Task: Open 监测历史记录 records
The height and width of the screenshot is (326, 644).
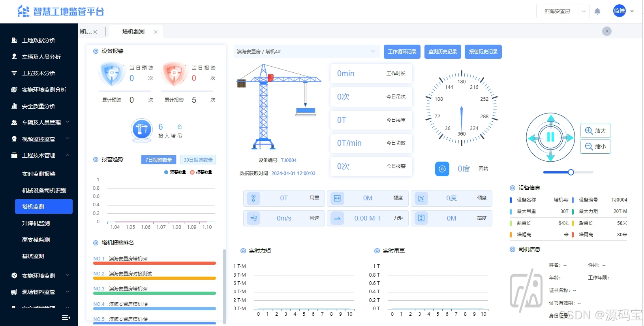Action: pos(443,52)
